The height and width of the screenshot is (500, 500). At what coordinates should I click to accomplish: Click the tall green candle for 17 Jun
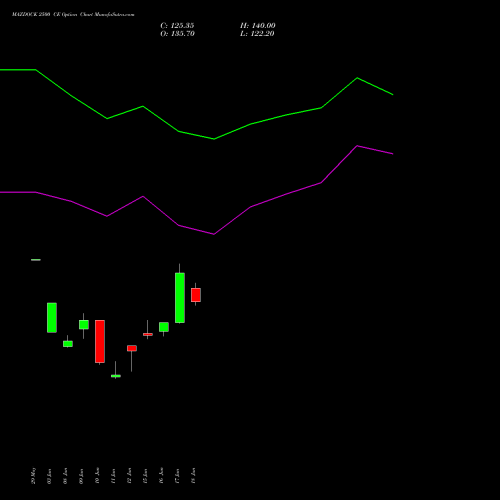[x=180, y=298]
